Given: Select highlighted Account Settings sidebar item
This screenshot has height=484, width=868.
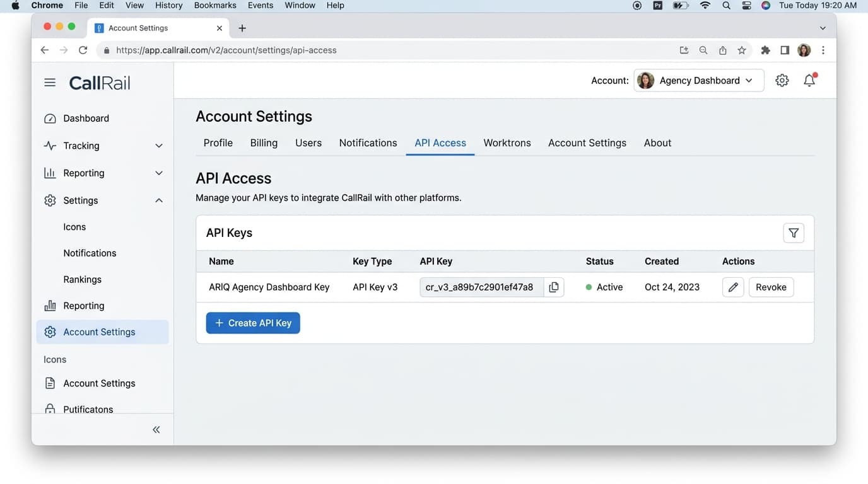Looking at the screenshot, I should click(x=102, y=332).
